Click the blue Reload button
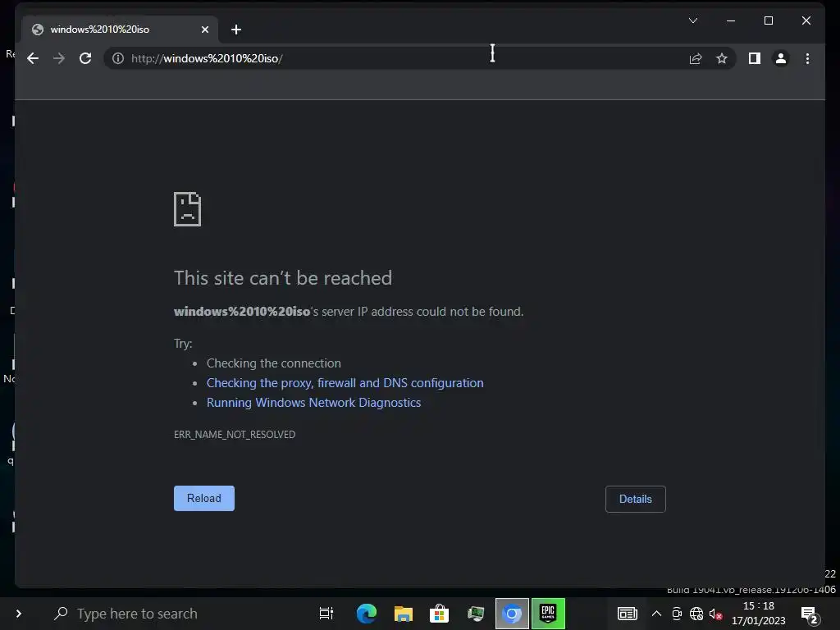The image size is (840, 630). pyautogui.click(x=204, y=498)
